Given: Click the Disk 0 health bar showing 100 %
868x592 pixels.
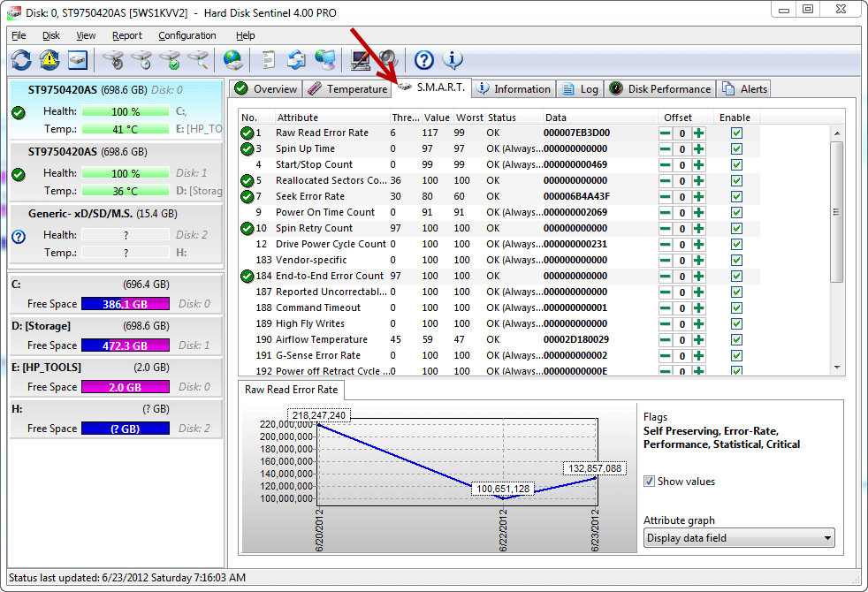Looking at the screenshot, I should pyautogui.click(x=126, y=111).
